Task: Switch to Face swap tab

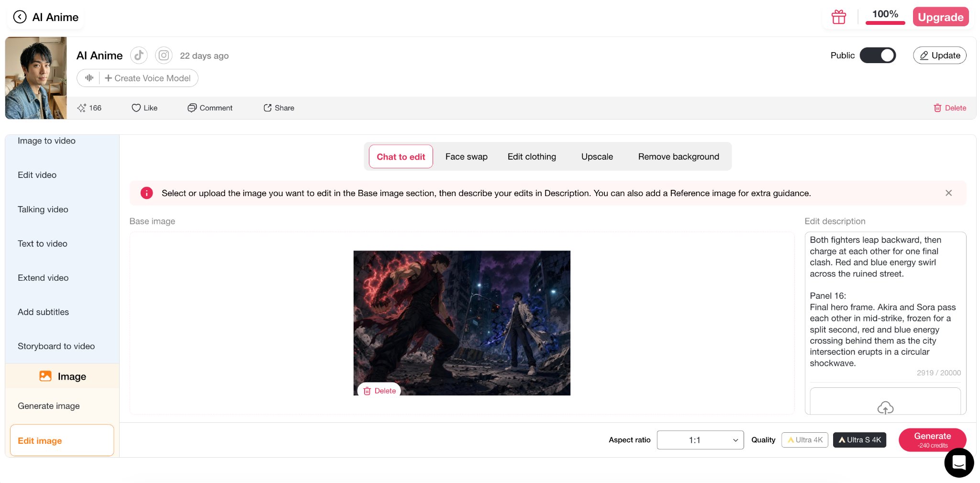Action: pyautogui.click(x=466, y=157)
